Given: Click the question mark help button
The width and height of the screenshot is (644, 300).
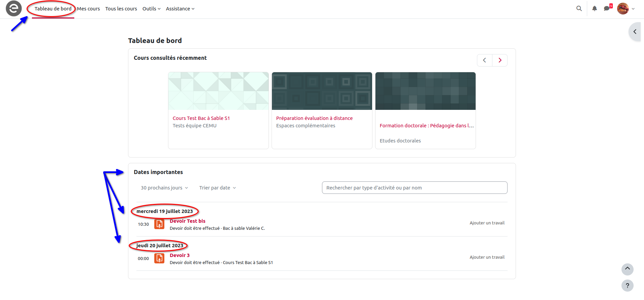Looking at the screenshot, I should point(627,286).
